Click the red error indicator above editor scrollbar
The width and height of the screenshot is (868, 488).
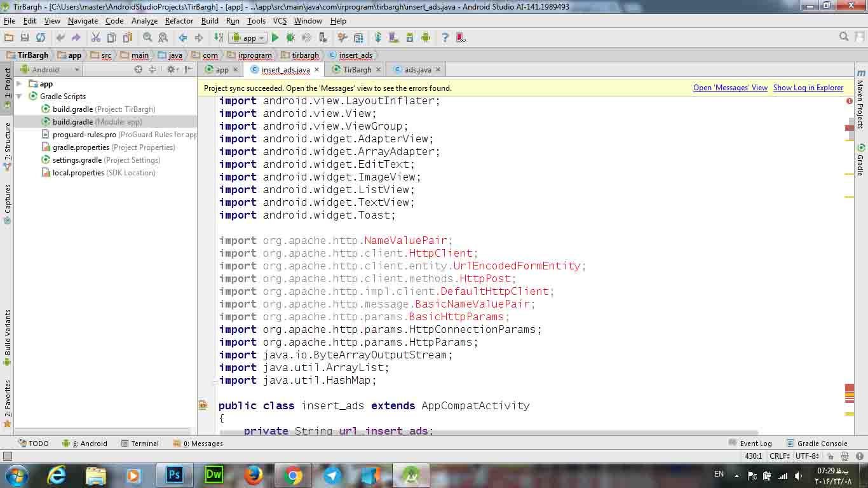click(x=850, y=101)
